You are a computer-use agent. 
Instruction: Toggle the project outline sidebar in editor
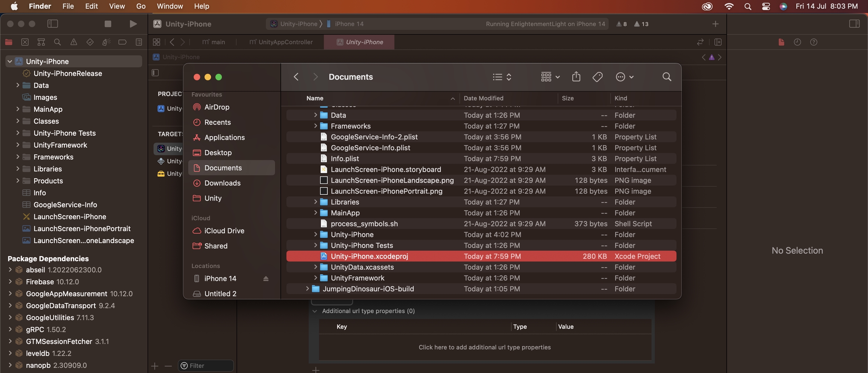tap(156, 73)
